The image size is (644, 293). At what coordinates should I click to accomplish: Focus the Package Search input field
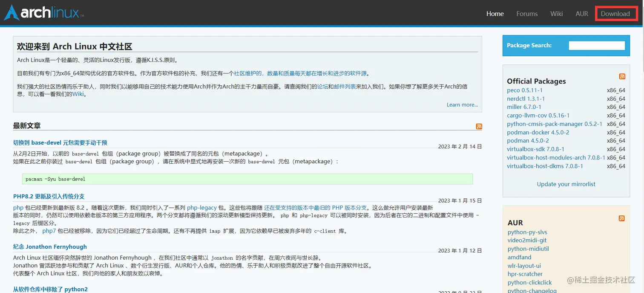(x=597, y=45)
